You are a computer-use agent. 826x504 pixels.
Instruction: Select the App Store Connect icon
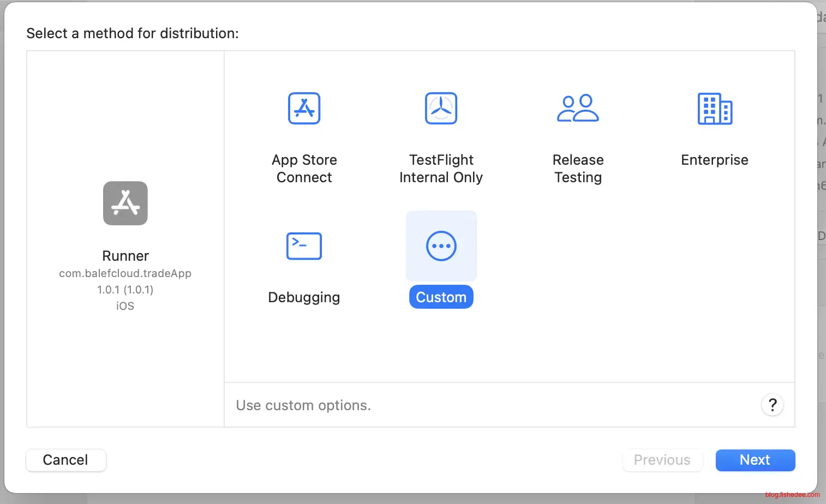304,109
